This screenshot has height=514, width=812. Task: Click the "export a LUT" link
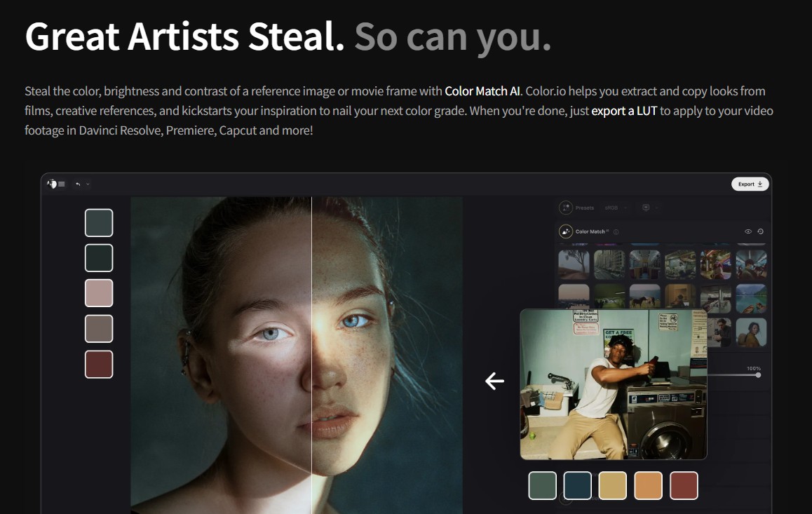(624, 111)
